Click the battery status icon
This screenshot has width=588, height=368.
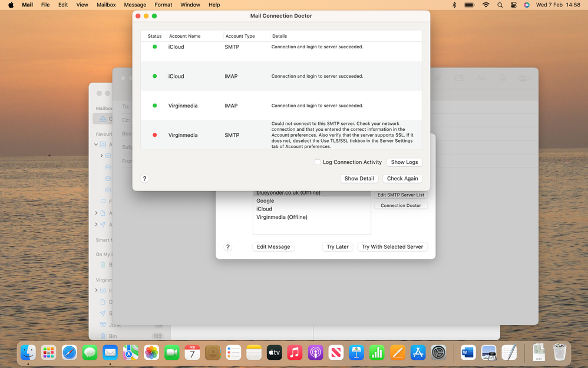(470, 5)
